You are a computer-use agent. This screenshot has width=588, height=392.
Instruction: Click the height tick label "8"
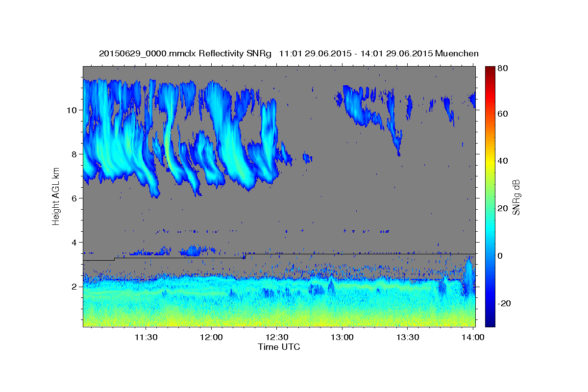pyautogui.click(x=74, y=154)
